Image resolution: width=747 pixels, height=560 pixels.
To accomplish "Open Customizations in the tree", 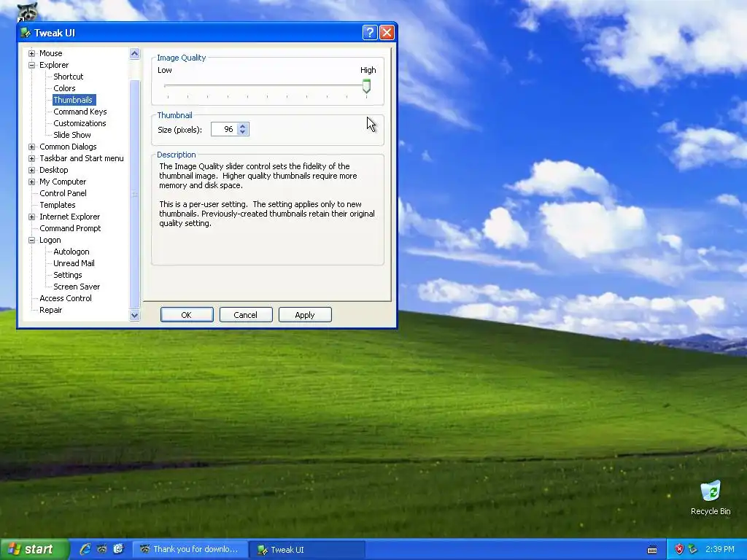I will tap(80, 123).
